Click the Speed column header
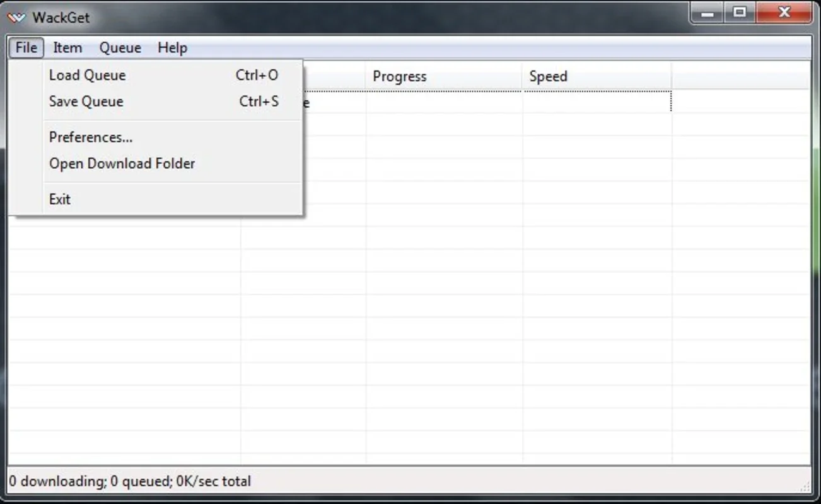Image resolution: width=821 pixels, height=504 pixels. pos(597,76)
